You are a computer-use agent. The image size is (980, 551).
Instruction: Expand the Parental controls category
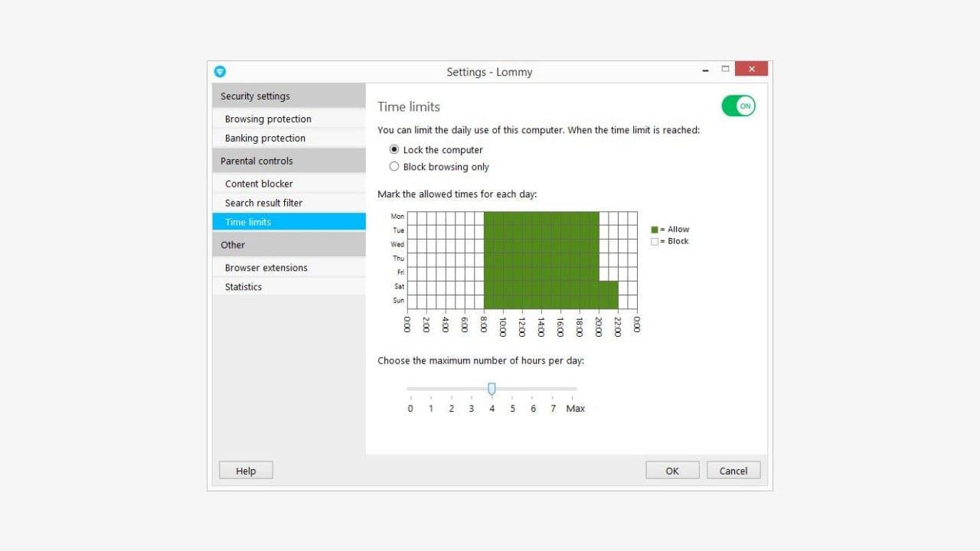pos(256,161)
